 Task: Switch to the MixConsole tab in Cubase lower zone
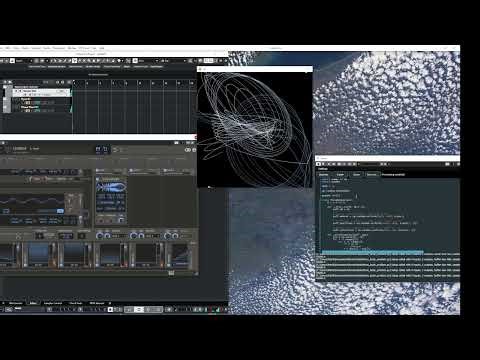click(x=16, y=303)
